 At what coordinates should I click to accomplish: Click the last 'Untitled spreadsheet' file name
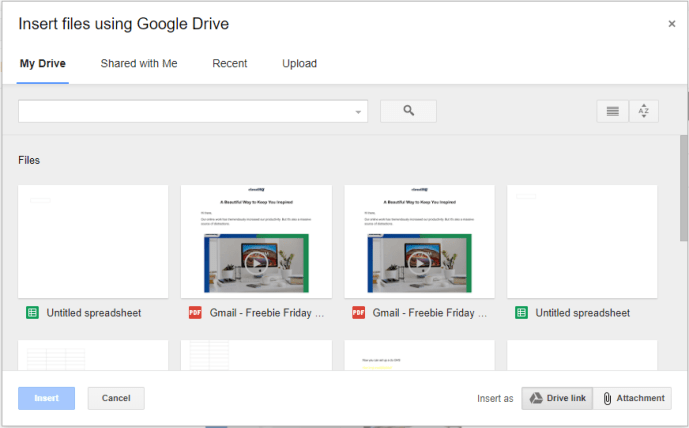pos(583,313)
